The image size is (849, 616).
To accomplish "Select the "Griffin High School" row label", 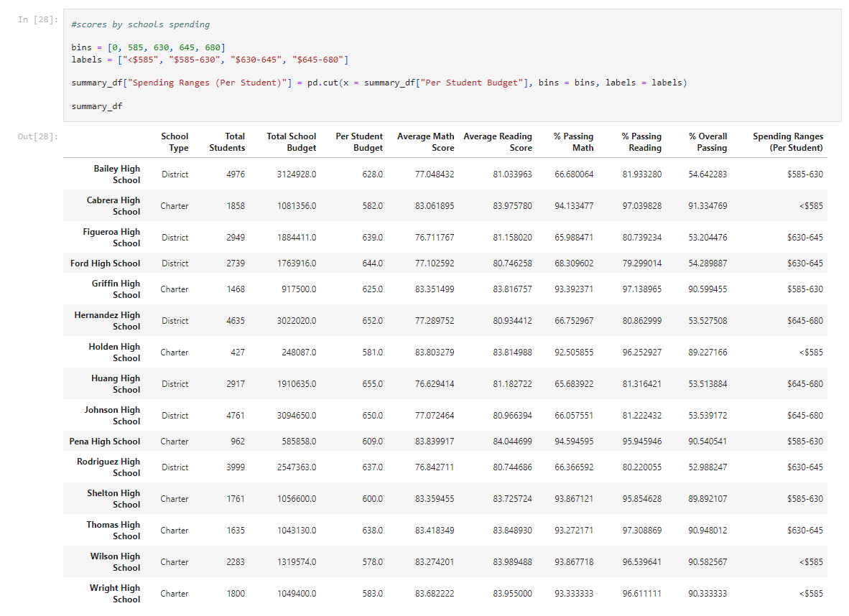I will tap(116, 289).
